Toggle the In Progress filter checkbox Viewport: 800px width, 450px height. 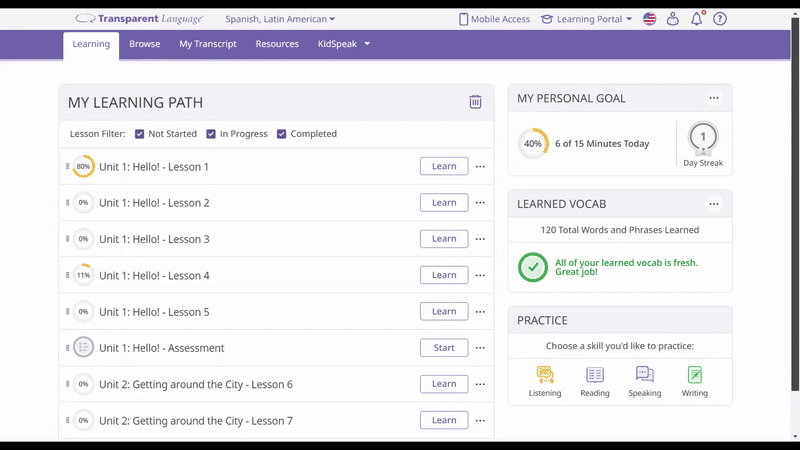[x=211, y=134]
